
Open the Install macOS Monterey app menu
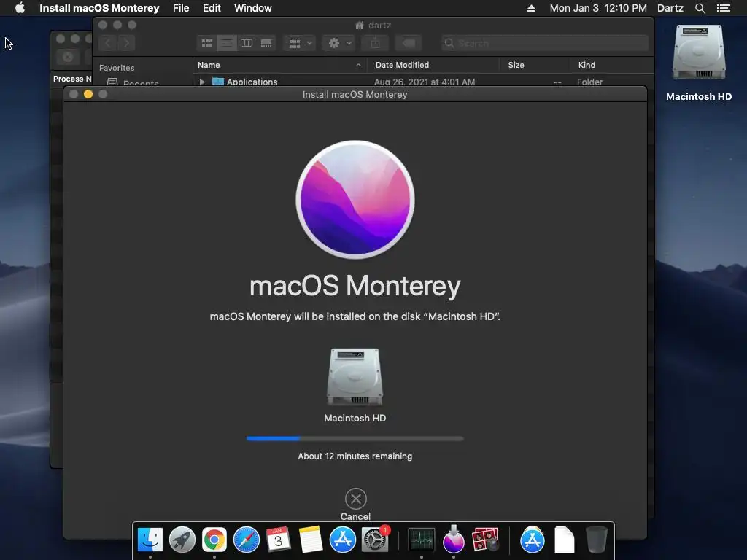[99, 8]
